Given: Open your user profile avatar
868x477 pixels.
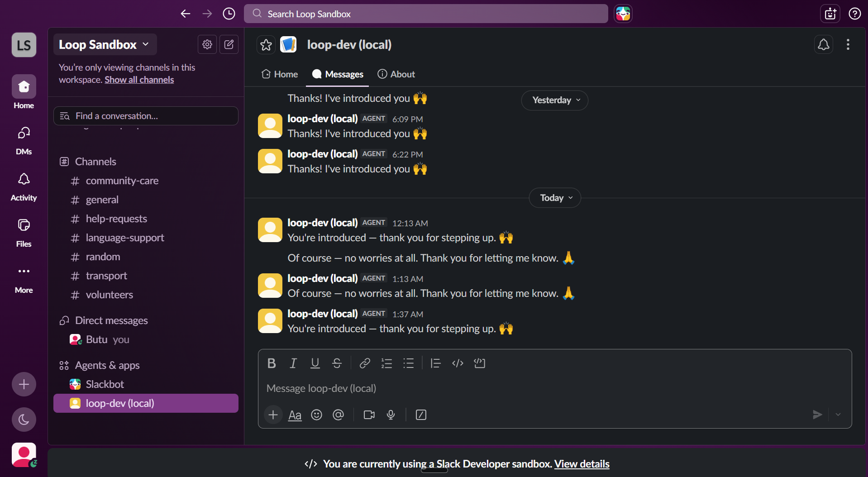Looking at the screenshot, I should (24, 454).
